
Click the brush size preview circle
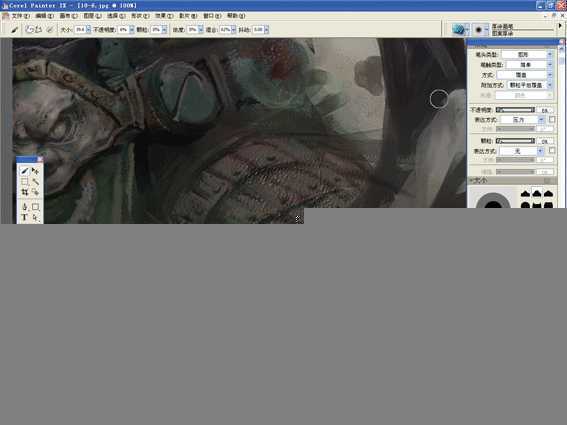point(493,200)
